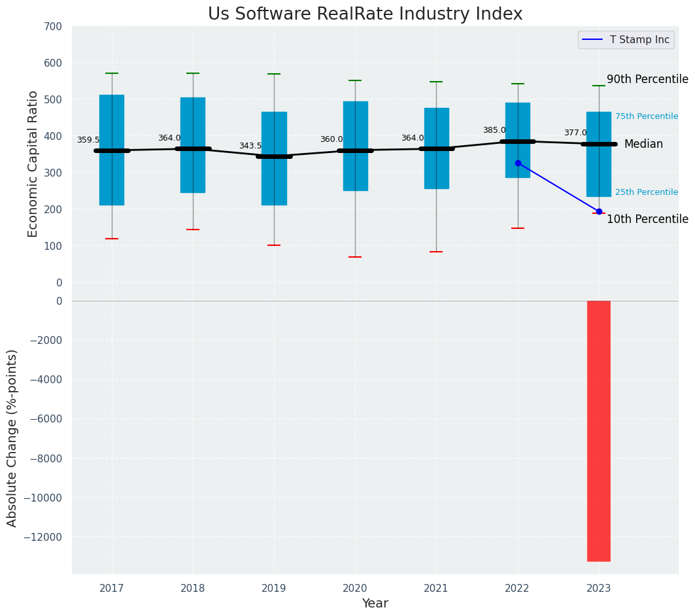Select the 2017 blue box plot
This screenshot has width=695, height=616.
[112, 183]
